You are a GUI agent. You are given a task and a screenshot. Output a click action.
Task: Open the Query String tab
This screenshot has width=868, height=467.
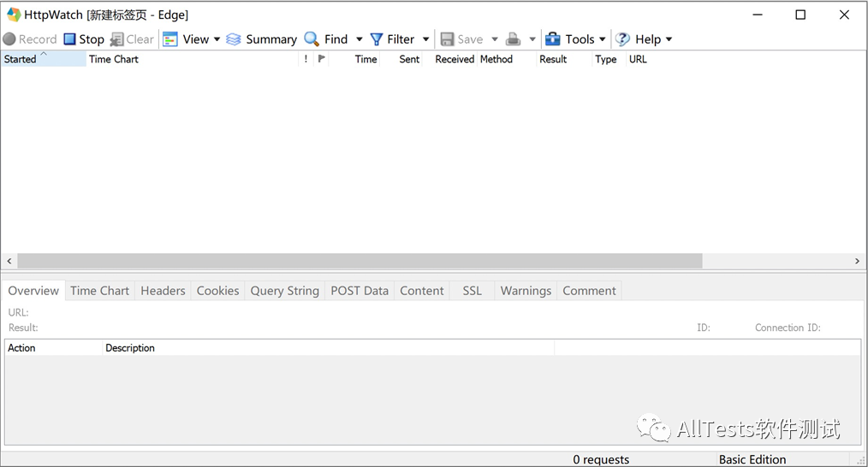coord(284,291)
